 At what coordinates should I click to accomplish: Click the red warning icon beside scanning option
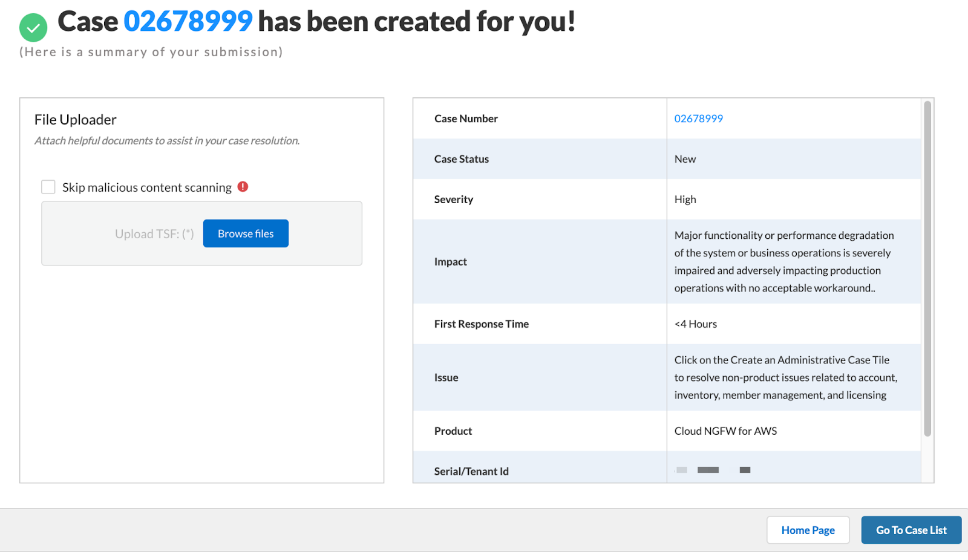point(243,187)
